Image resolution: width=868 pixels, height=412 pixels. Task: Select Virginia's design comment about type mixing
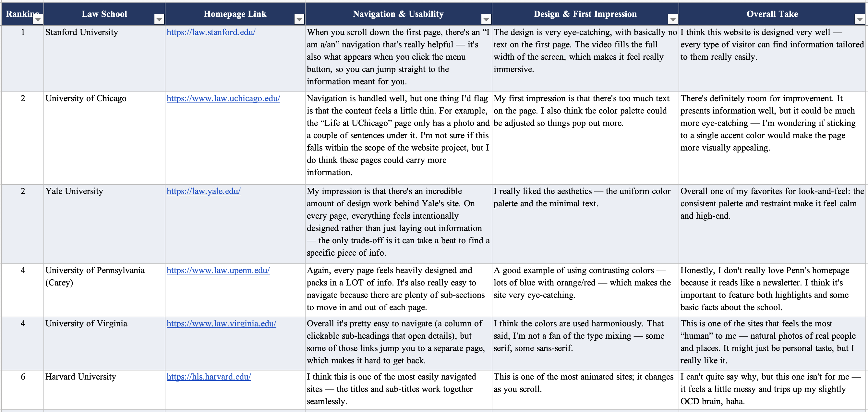[585, 343]
